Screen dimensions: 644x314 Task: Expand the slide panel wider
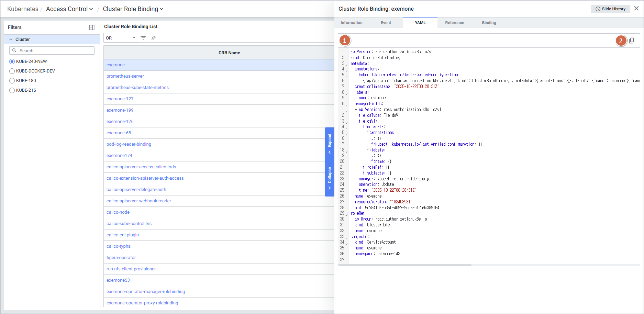(x=329, y=144)
